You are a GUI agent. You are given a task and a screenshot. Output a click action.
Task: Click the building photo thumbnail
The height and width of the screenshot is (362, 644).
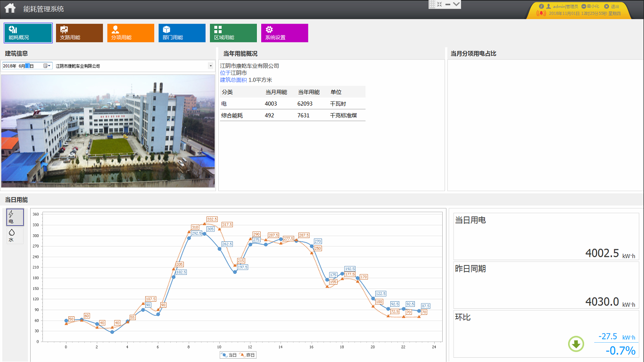point(108,131)
